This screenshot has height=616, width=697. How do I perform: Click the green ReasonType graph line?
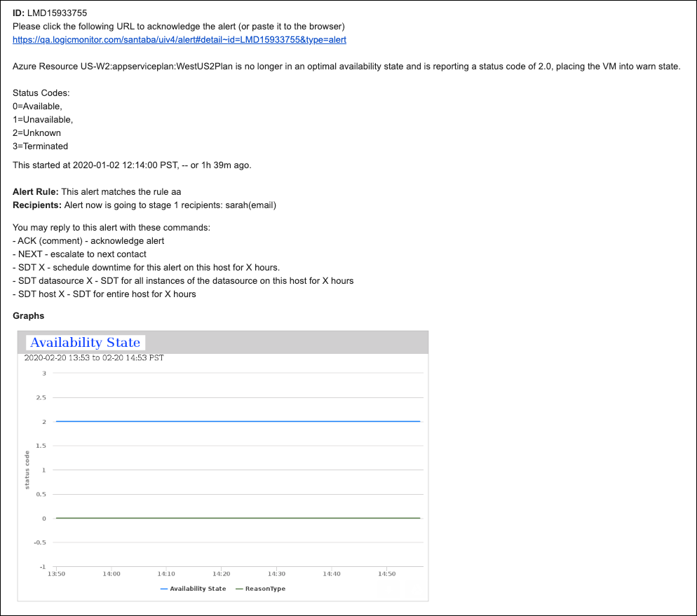(x=238, y=518)
